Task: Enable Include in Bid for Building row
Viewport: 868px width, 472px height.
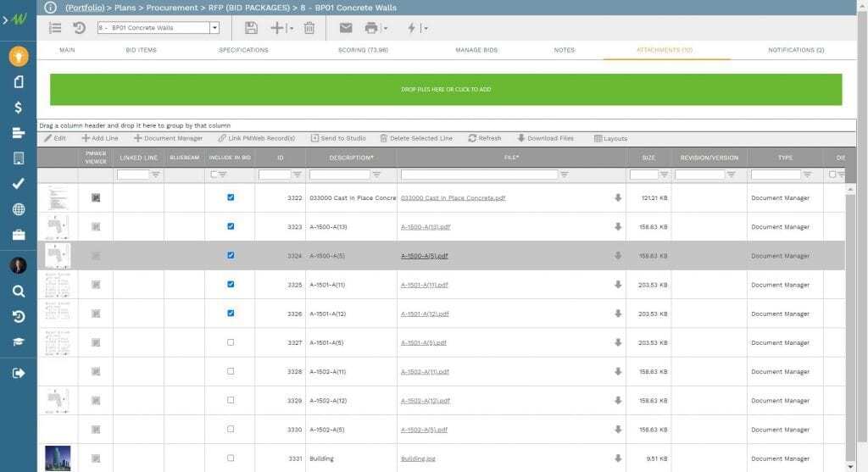Action: click(231, 458)
